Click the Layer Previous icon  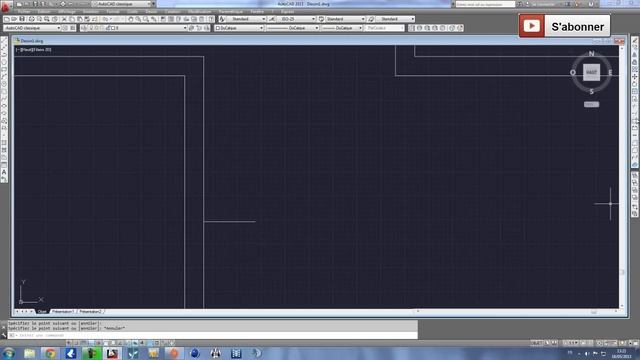point(199,28)
